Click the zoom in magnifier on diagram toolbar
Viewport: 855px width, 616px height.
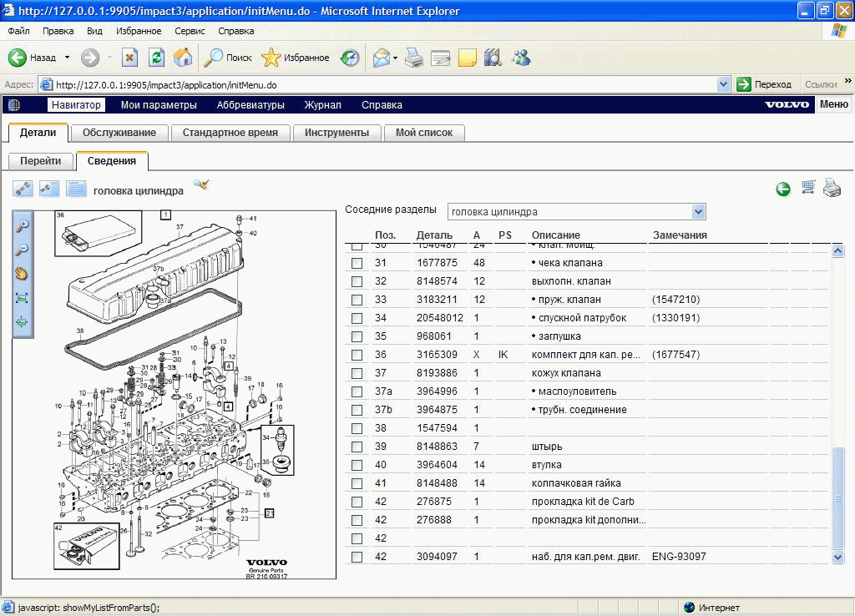coord(23,225)
